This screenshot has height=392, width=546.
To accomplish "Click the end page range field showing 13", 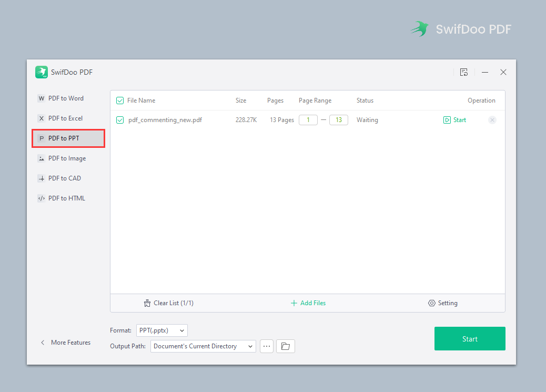I will (x=339, y=120).
